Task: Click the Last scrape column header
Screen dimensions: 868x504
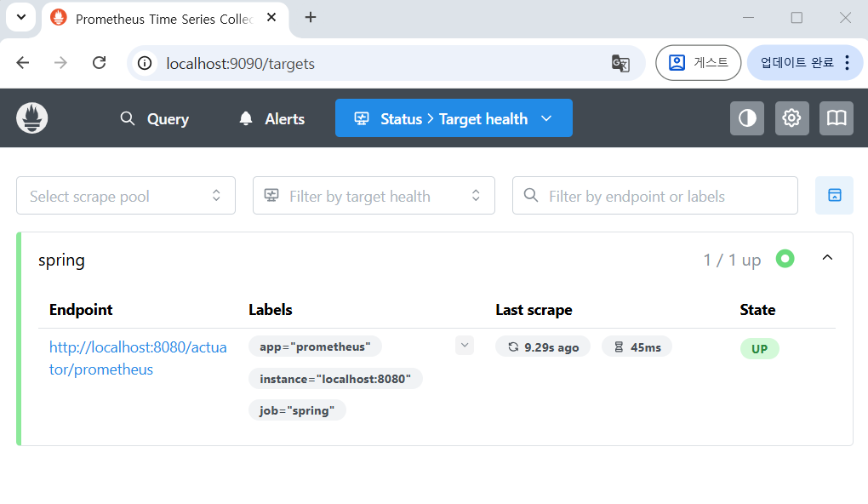Action: (x=534, y=310)
